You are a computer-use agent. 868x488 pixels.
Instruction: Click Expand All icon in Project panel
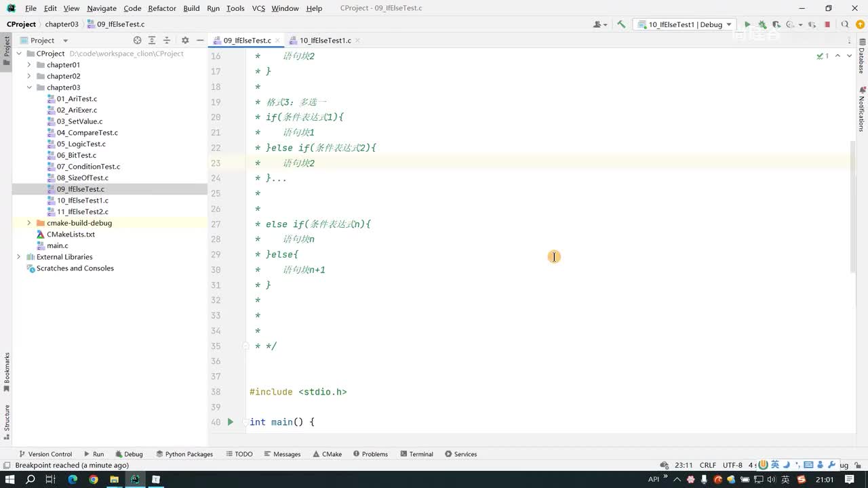point(152,40)
